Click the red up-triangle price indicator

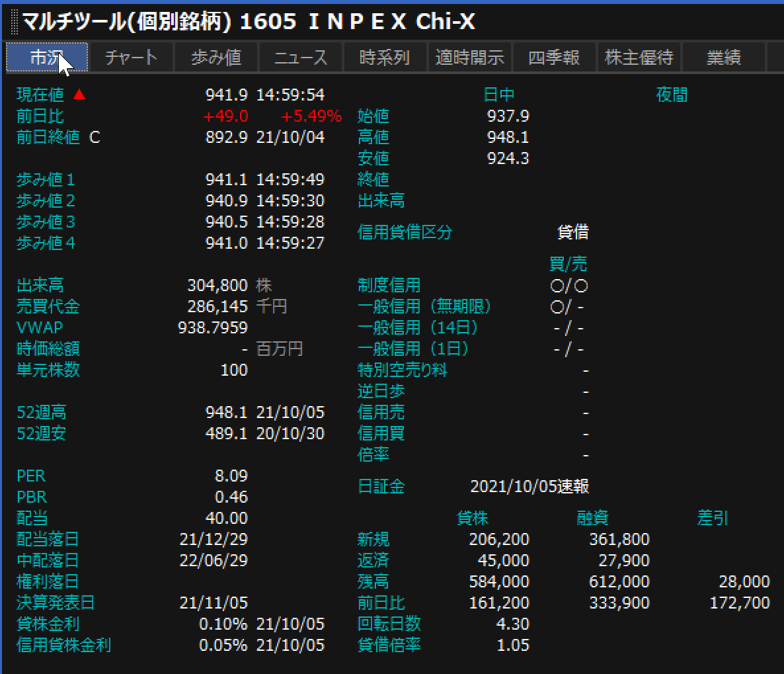[79, 94]
